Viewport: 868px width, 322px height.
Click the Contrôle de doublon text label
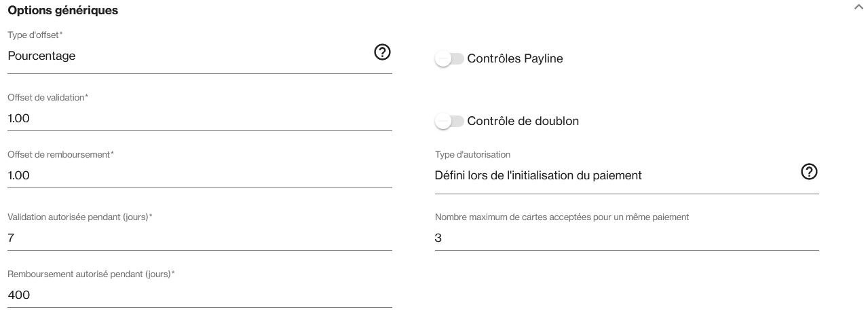click(523, 122)
